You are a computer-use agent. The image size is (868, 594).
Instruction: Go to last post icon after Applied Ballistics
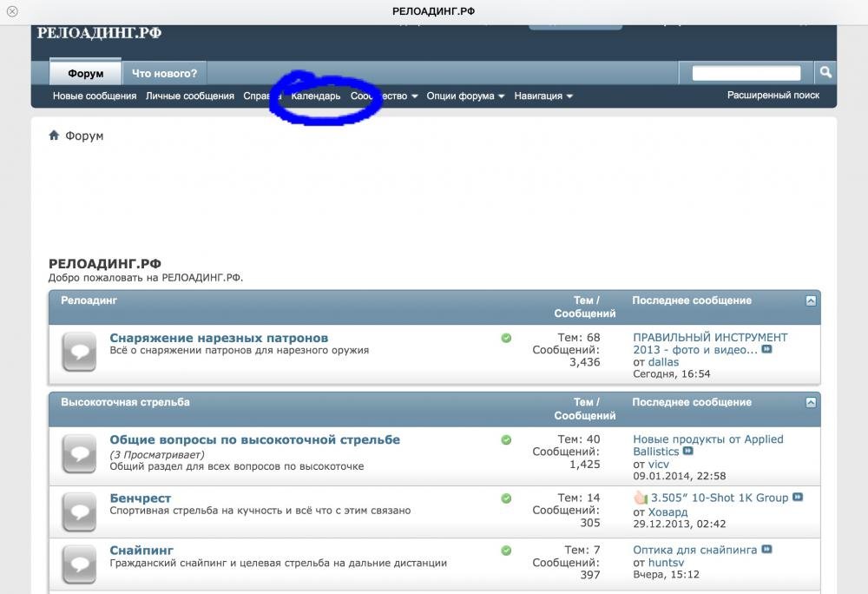(x=688, y=452)
